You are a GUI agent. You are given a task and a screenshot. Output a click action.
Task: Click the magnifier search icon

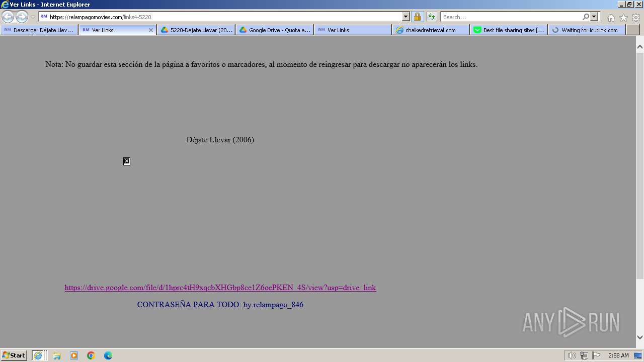(586, 17)
